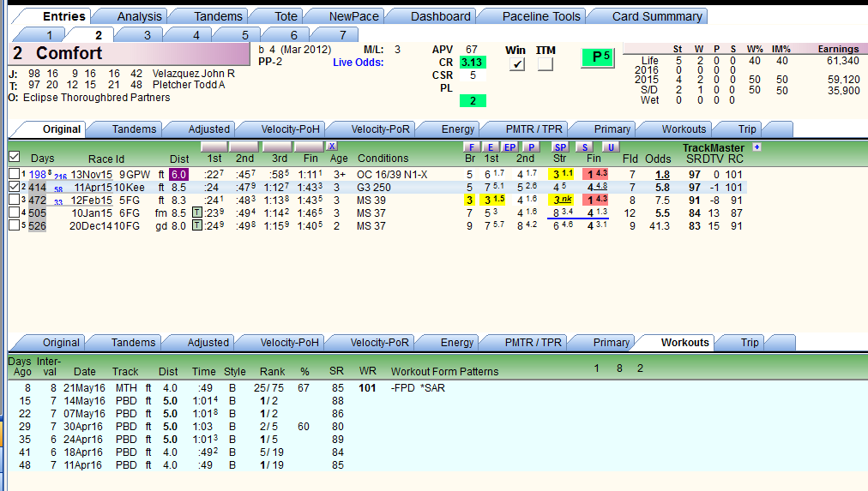Click the plus icon beside TrackMaster
868x491 pixels.
coord(756,147)
